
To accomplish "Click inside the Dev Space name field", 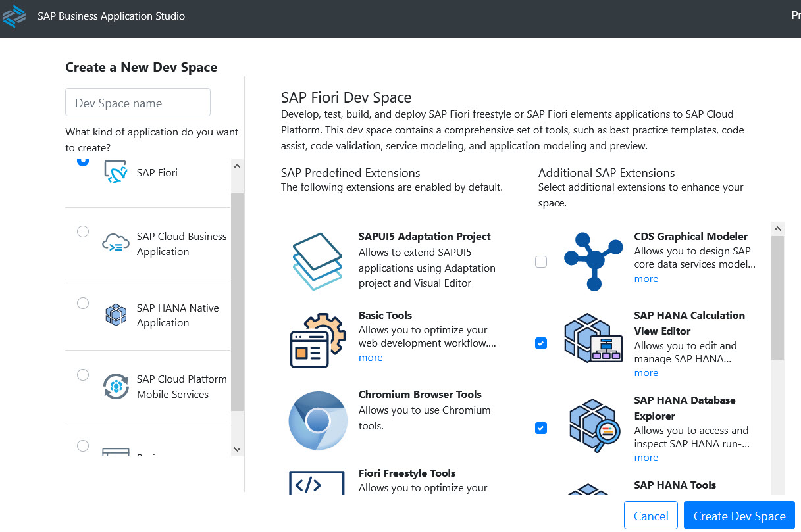I will tap(138, 102).
